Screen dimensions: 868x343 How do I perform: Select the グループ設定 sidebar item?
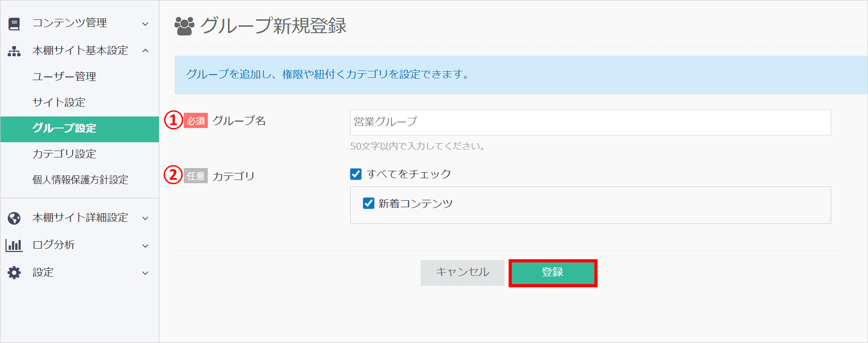click(64, 128)
